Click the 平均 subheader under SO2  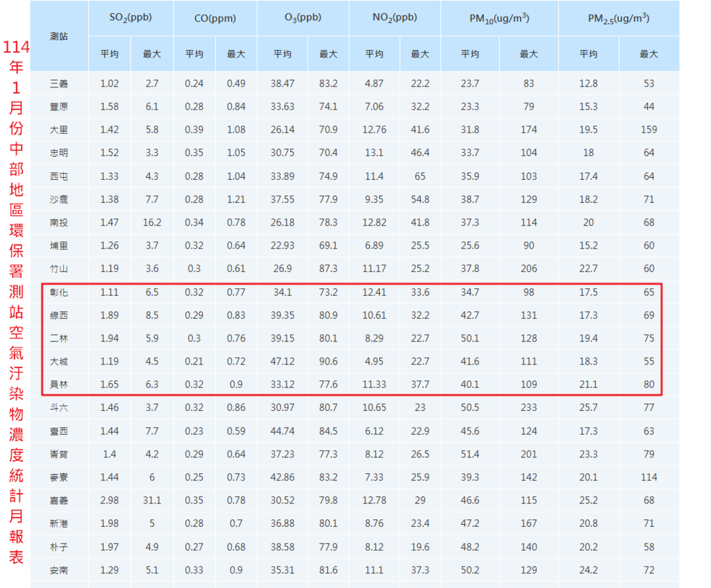tap(109, 54)
